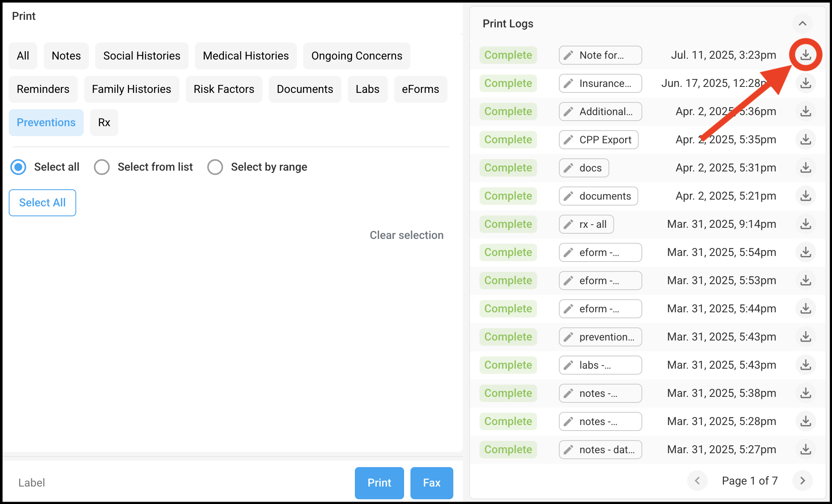Click the Fax button

431,483
